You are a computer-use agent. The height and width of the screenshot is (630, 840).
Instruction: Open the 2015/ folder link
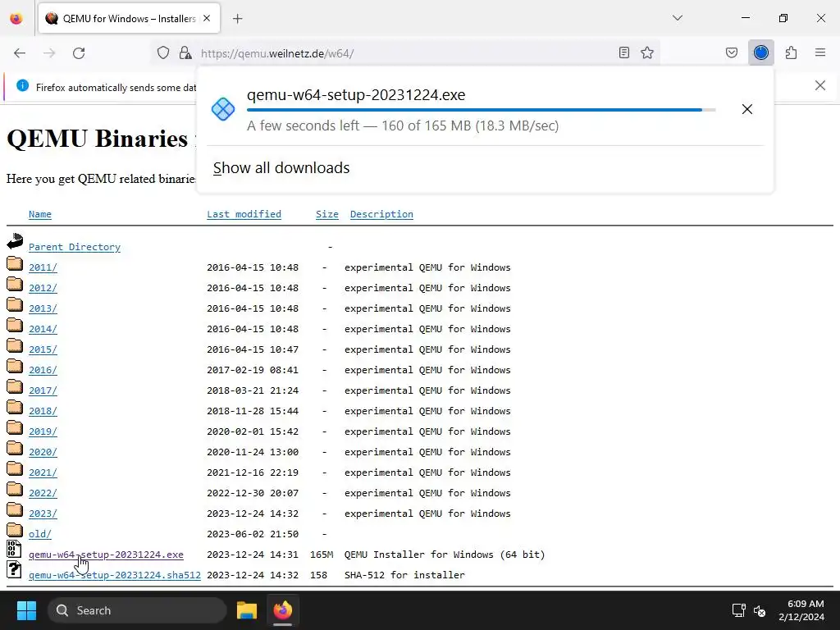pos(43,349)
